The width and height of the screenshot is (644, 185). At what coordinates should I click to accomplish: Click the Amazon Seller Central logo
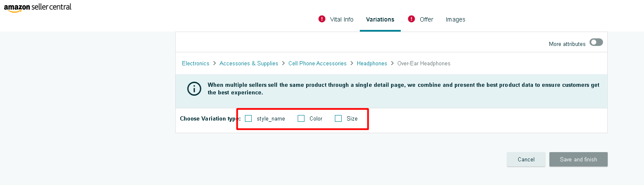point(38,8)
